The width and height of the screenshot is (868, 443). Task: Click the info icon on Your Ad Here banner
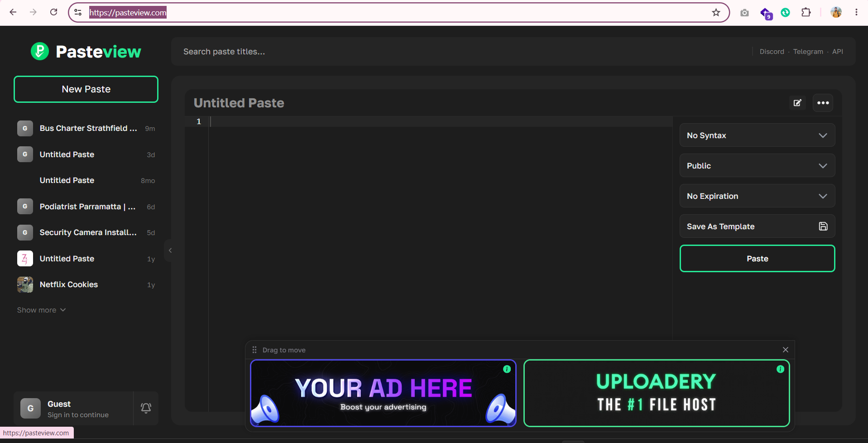(507, 369)
